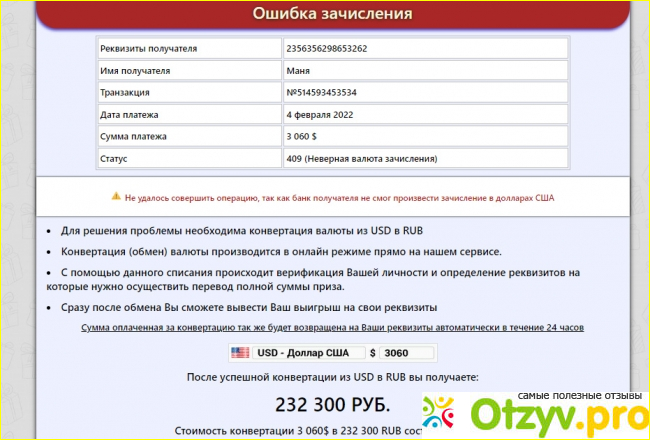Image resolution: width=650 pixels, height=440 pixels.
Task: Click the red warning triangle icon
Action: pyautogui.click(x=116, y=197)
